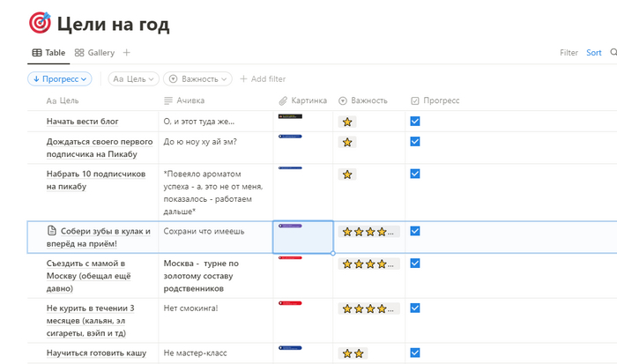
Task: Toggle progress checkbox for 'Не курить' row
Action: [415, 308]
